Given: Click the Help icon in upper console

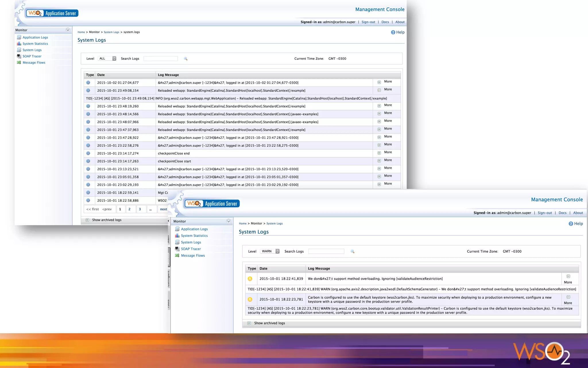Looking at the screenshot, I should point(393,32).
